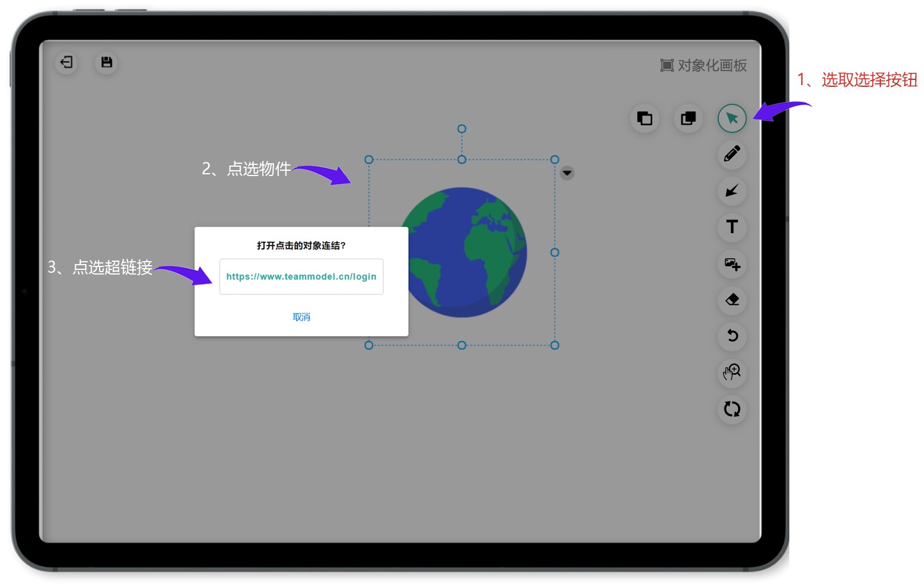Choose the laser pointer arrow tool
Image resolution: width=924 pixels, height=587 pixels.
732,191
